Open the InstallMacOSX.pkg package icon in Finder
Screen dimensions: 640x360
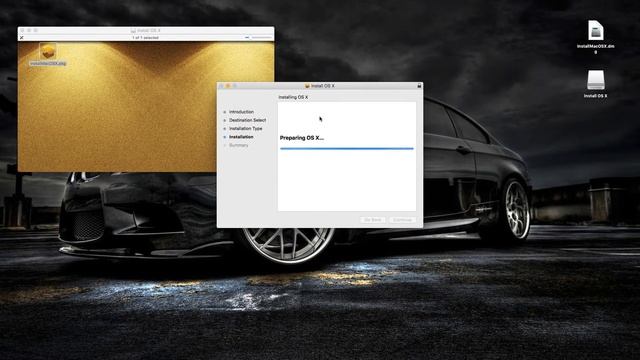[x=48, y=51]
